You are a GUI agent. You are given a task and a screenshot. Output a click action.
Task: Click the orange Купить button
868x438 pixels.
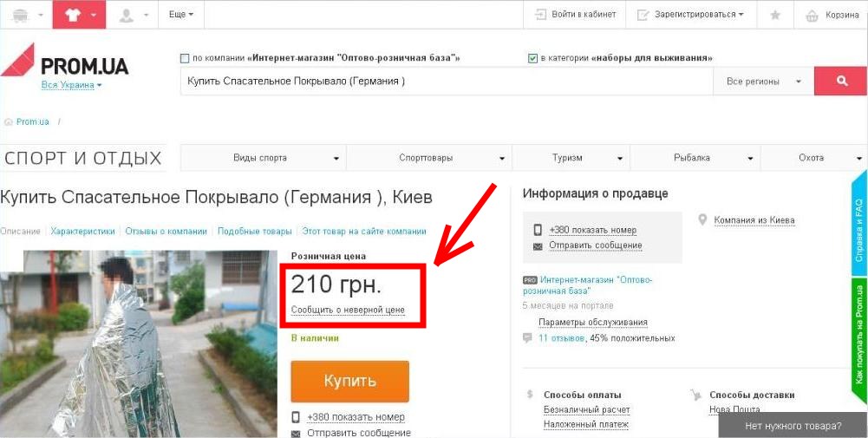349,381
